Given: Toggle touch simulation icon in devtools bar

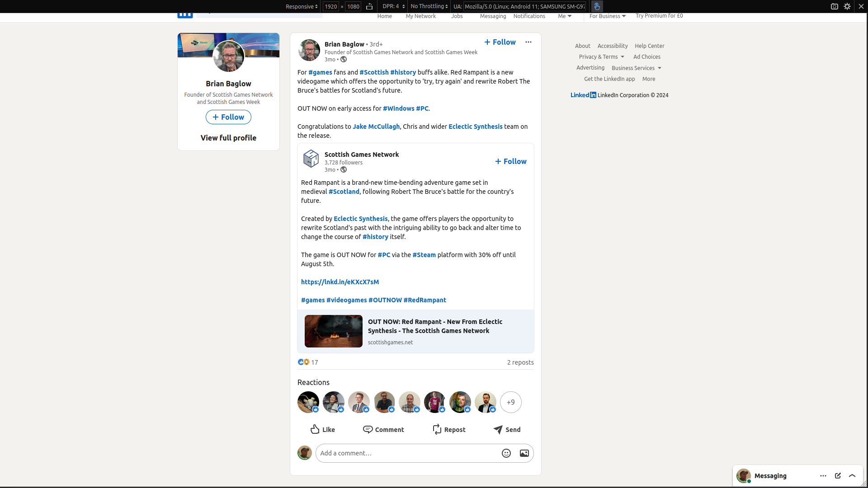Looking at the screenshot, I should tap(597, 6).
